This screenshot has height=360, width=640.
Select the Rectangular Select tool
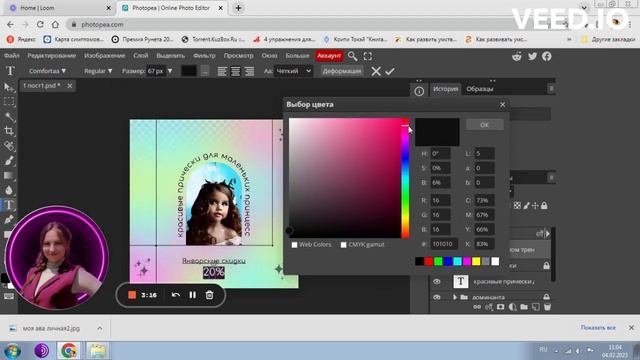coord(9,102)
